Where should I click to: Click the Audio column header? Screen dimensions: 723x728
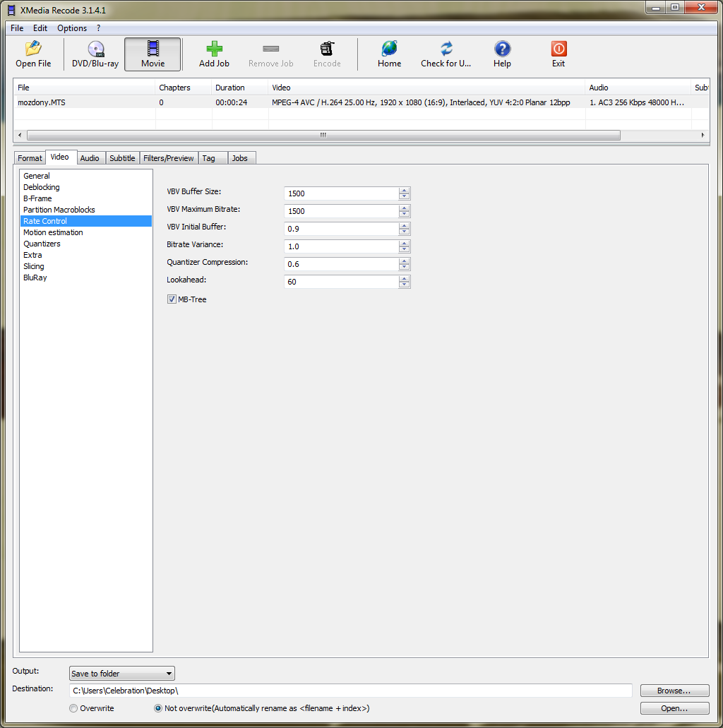click(x=638, y=88)
